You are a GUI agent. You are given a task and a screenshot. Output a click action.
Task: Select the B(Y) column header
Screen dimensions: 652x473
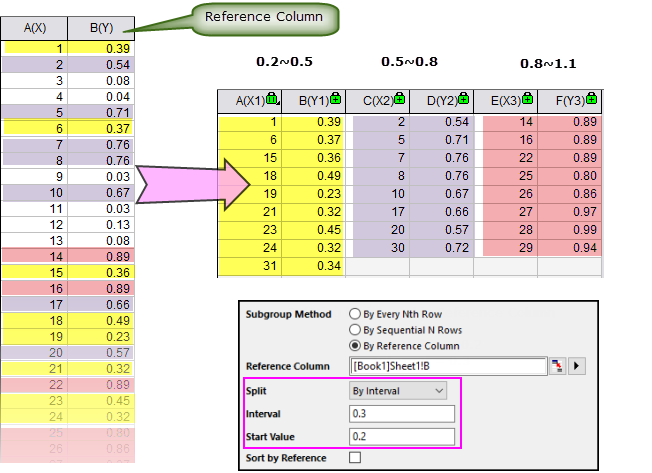pyautogui.click(x=101, y=28)
